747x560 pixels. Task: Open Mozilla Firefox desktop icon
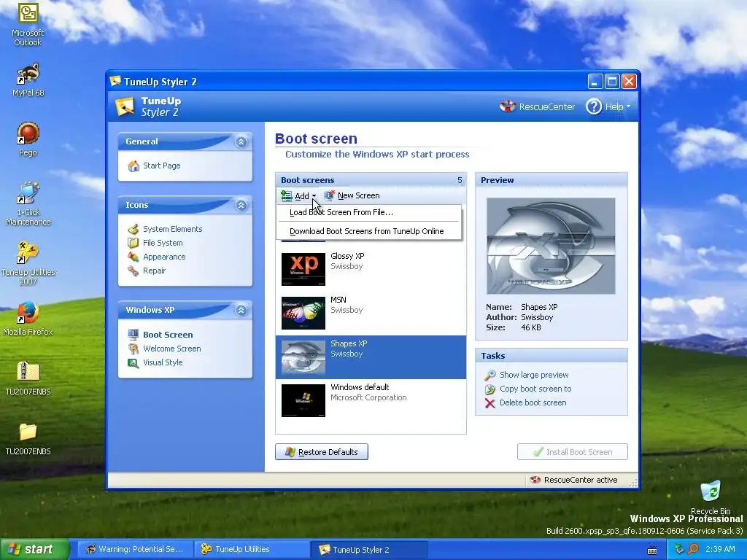(x=28, y=313)
